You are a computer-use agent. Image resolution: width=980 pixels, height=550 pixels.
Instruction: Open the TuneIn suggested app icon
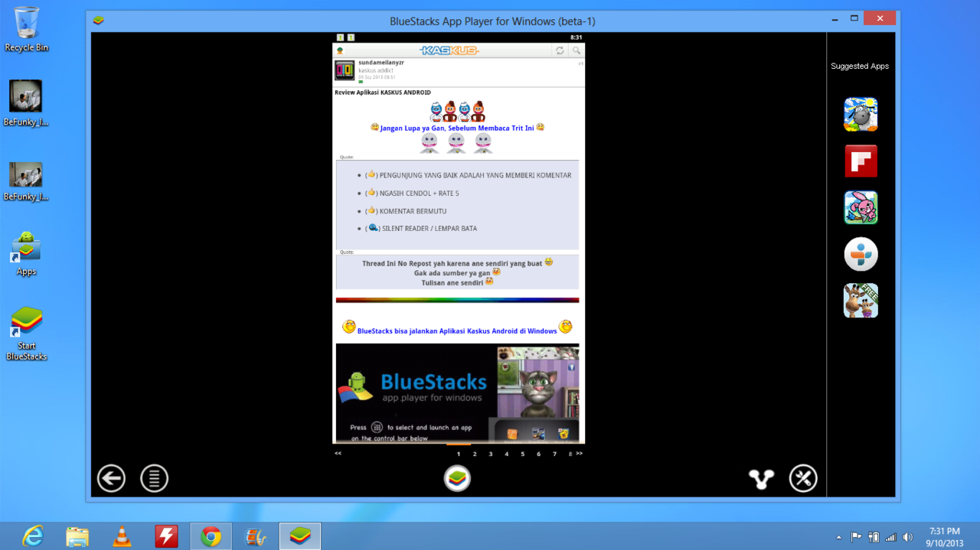861,254
